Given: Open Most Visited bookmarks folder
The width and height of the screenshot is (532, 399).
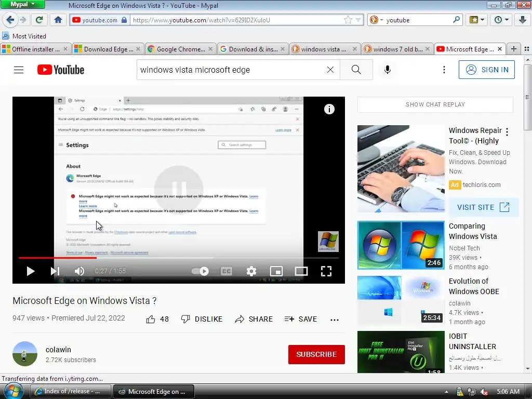Looking at the screenshot, I should tap(24, 36).
